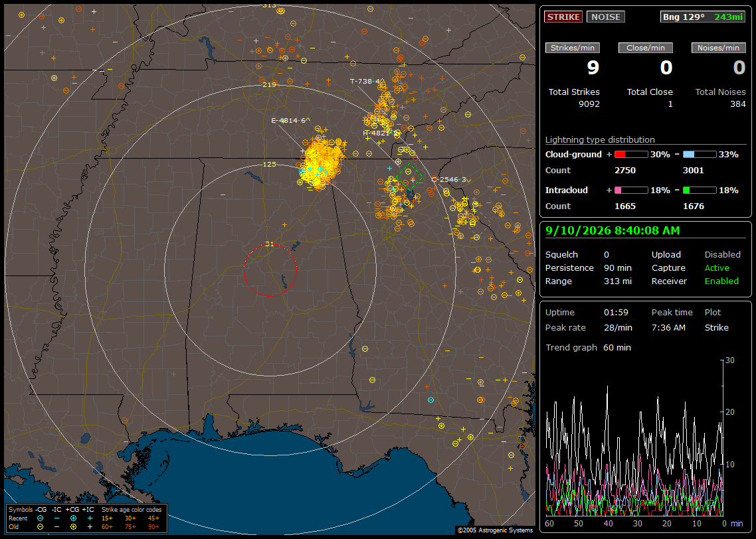Change the Range 313 mi setting
Screen dimensions: 756x539
(x=618, y=281)
